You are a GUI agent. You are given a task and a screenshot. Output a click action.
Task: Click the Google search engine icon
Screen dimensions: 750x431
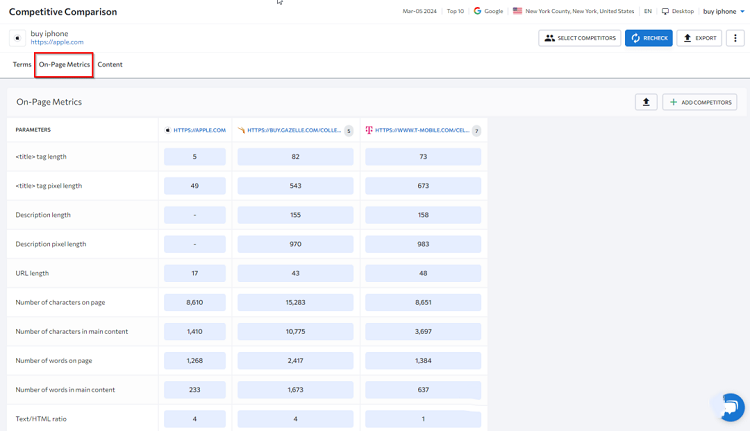pyautogui.click(x=477, y=11)
